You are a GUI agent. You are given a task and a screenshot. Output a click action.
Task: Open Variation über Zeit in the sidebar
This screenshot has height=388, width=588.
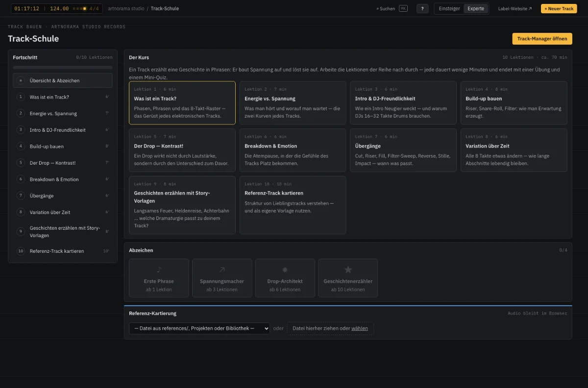[63, 212]
